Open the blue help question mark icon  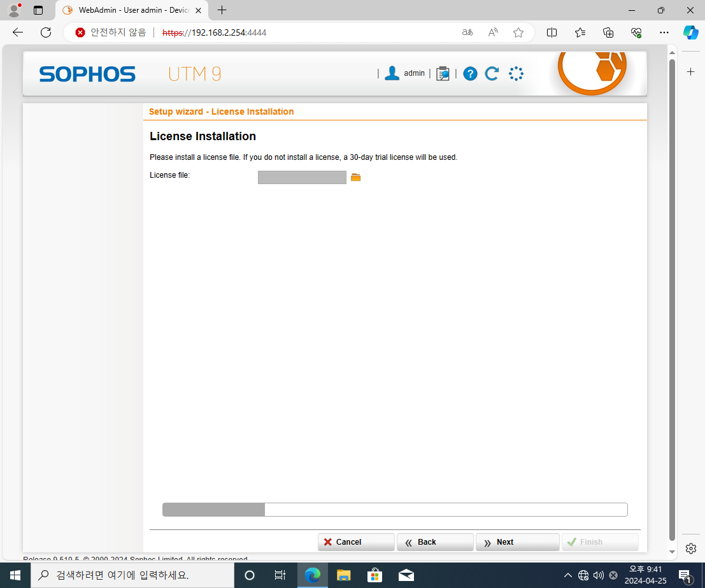[470, 73]
